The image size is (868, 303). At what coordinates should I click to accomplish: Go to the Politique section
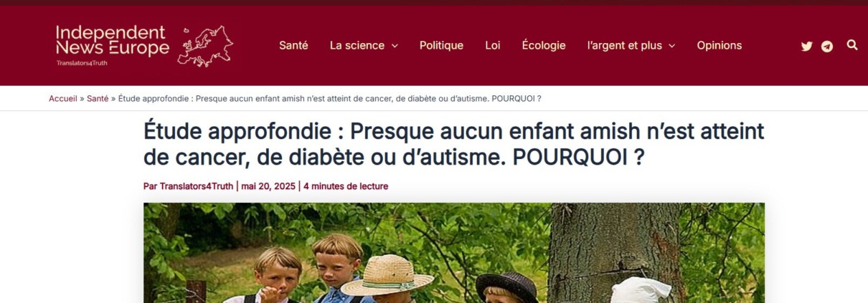pyautogui.click(x=441, y=45)
